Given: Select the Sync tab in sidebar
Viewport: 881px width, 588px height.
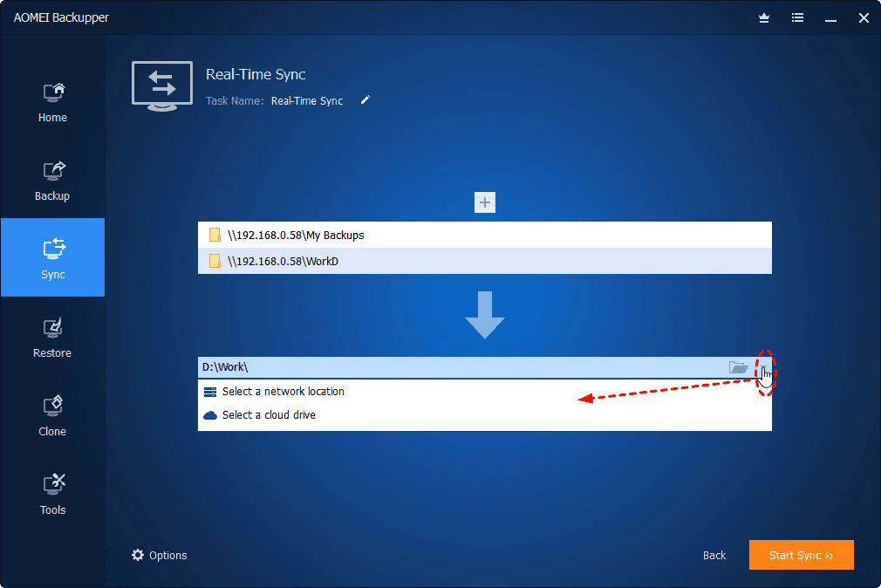Looking at the screenshot, I should point(52,259).
